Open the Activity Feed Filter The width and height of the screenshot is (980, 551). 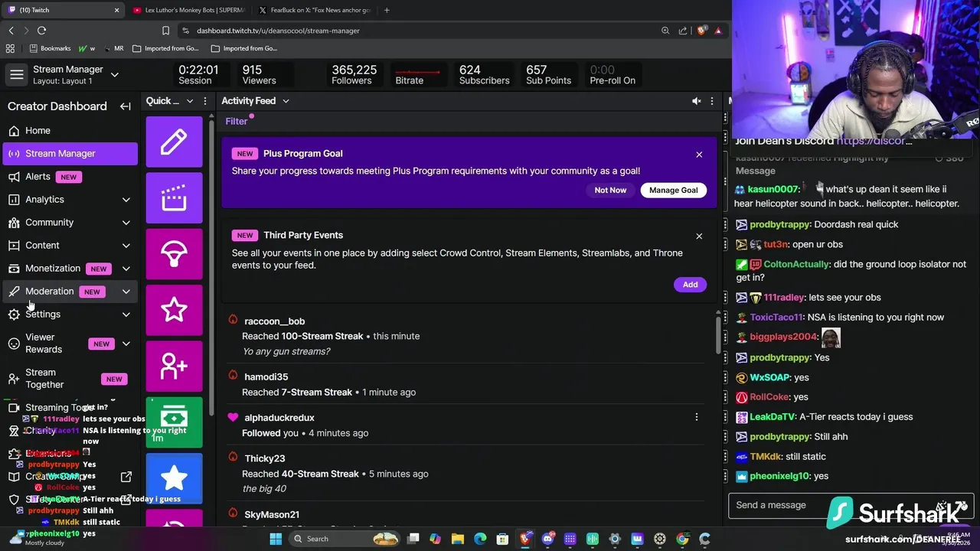pyautogui.click(x=237, y=121)
